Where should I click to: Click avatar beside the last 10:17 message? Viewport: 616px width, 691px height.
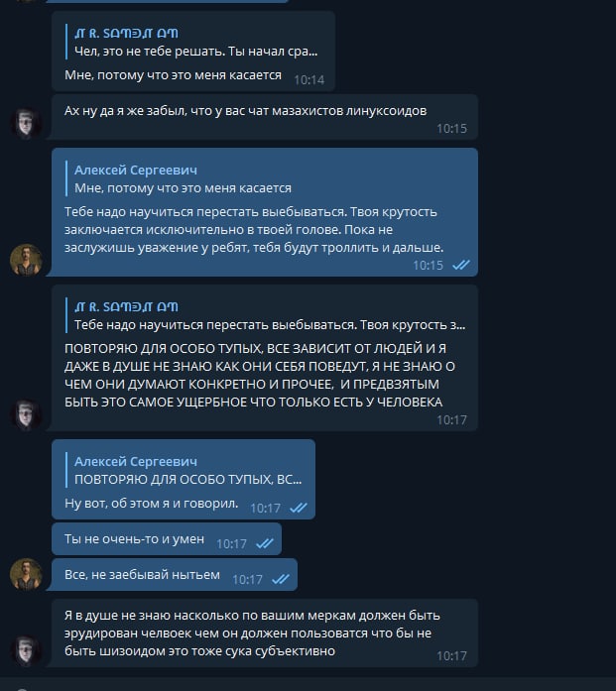click(26, 650)
